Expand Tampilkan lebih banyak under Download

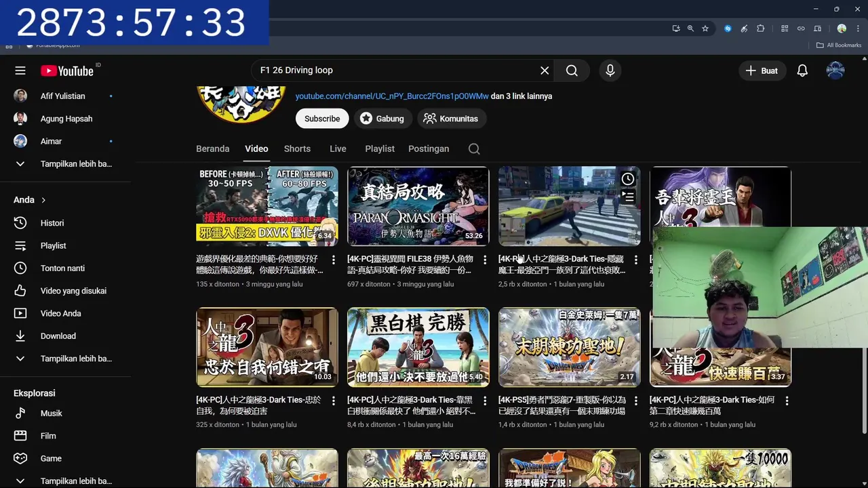tap(66, 359)
